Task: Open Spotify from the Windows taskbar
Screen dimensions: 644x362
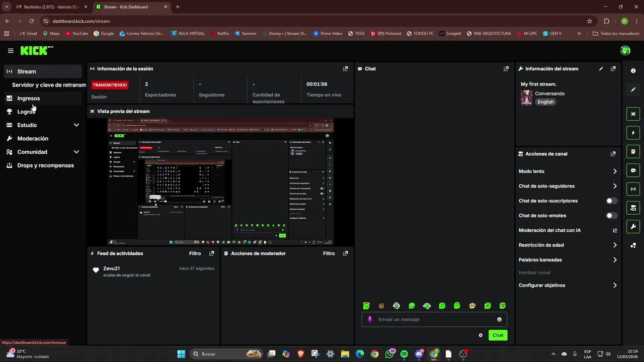Action: click(x=405, y=354)
